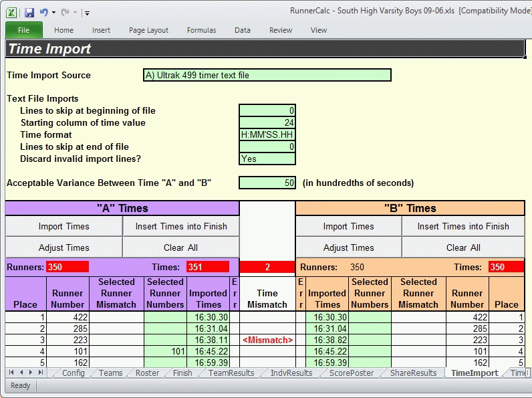Open the File tab

coord(24,30)
